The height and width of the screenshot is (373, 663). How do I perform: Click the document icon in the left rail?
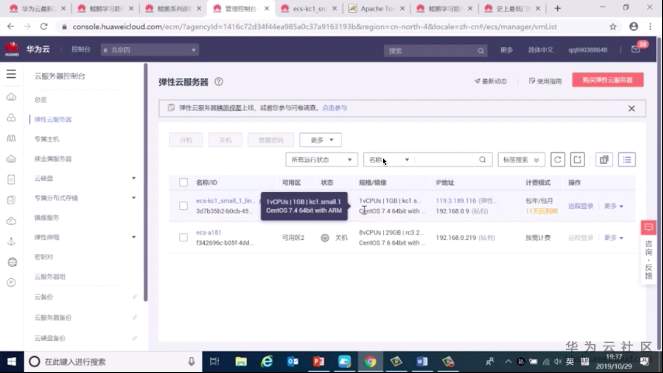click(x=11, y=179)
